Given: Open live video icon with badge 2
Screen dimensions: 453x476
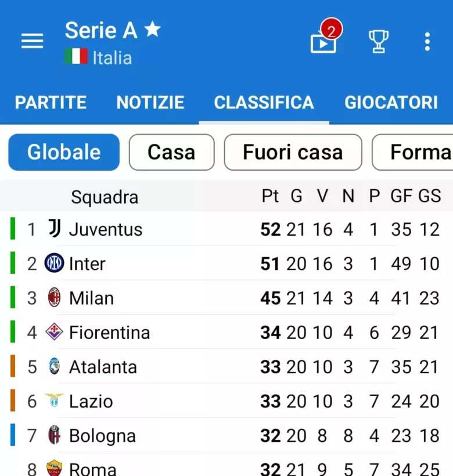Looking at the screenshot, I should pyautogui.click(x=323, y=41).
